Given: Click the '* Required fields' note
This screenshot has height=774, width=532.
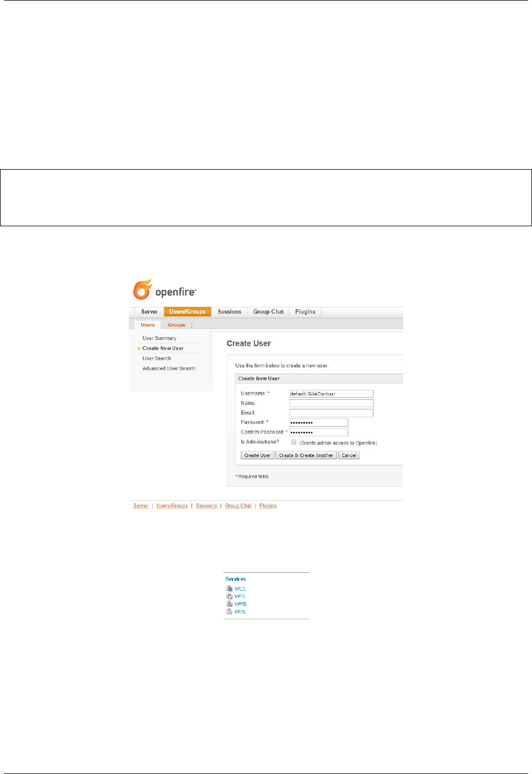Looking at the screenshot, I should [x=252, y=477].
